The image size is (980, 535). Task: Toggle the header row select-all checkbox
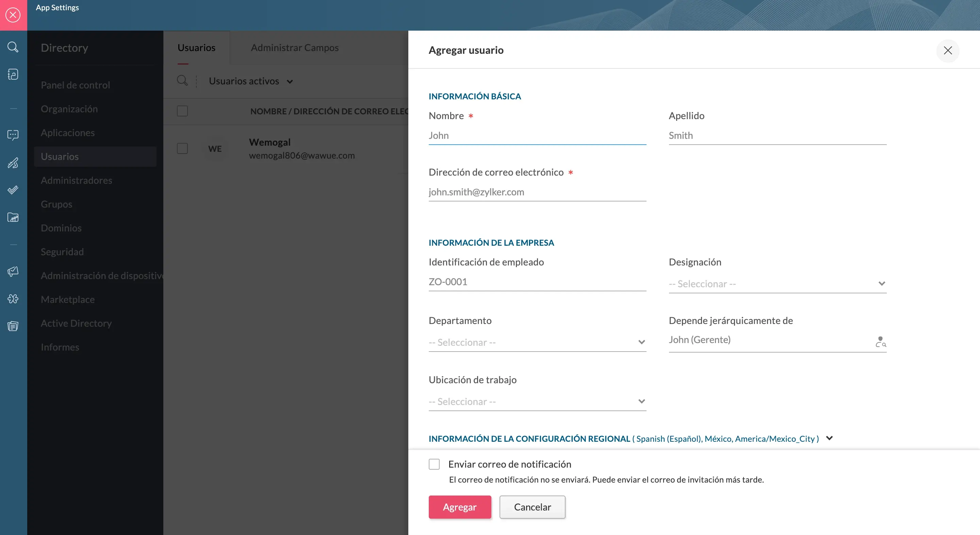[183, 111]
